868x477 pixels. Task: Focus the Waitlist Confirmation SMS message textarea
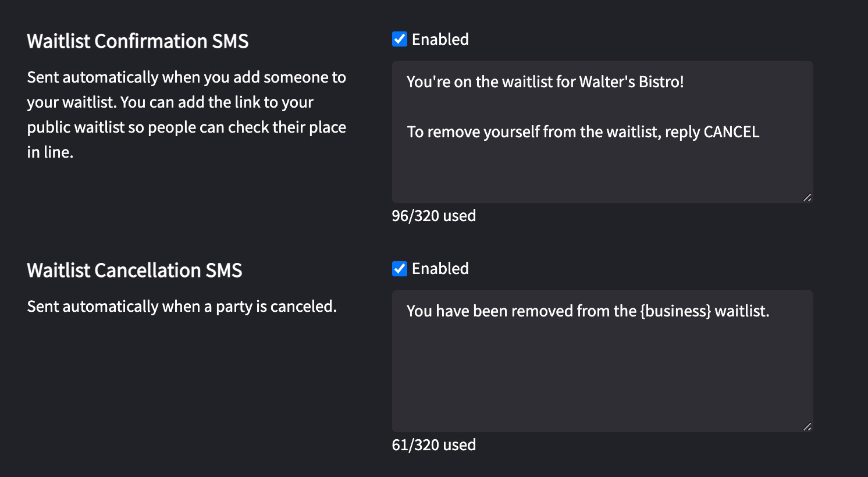click(x=602, y=169)
